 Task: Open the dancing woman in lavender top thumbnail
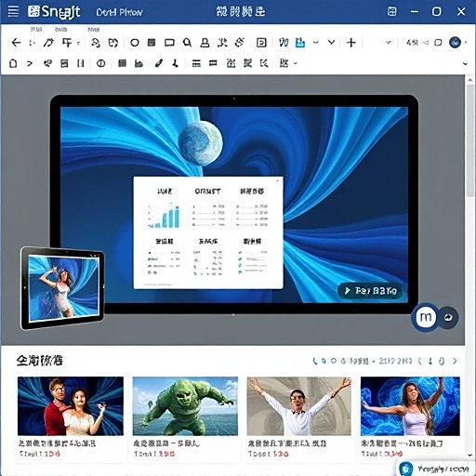410,406
